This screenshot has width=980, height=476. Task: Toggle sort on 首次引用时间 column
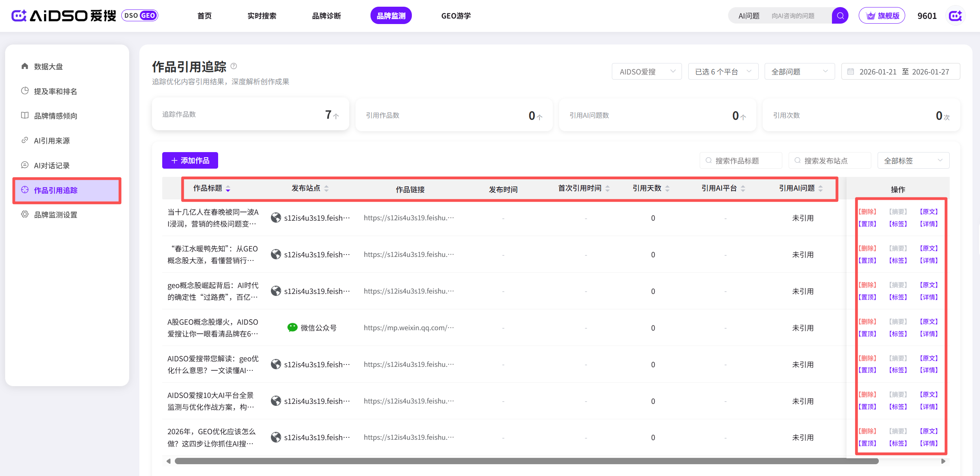click(x=608, y=189)
